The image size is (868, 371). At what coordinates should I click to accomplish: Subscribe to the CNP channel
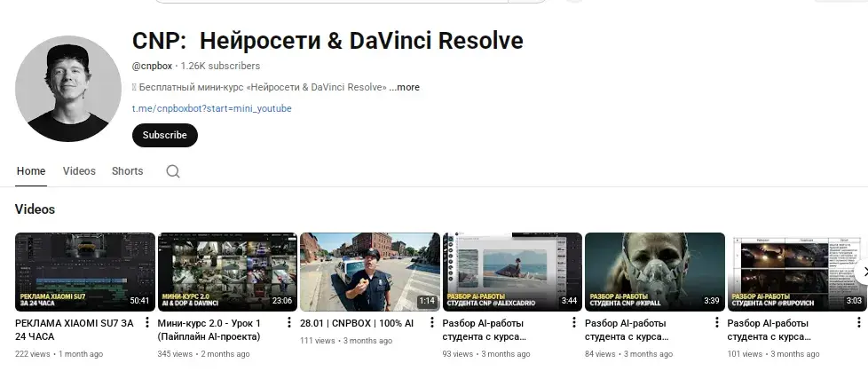point(164,135)
